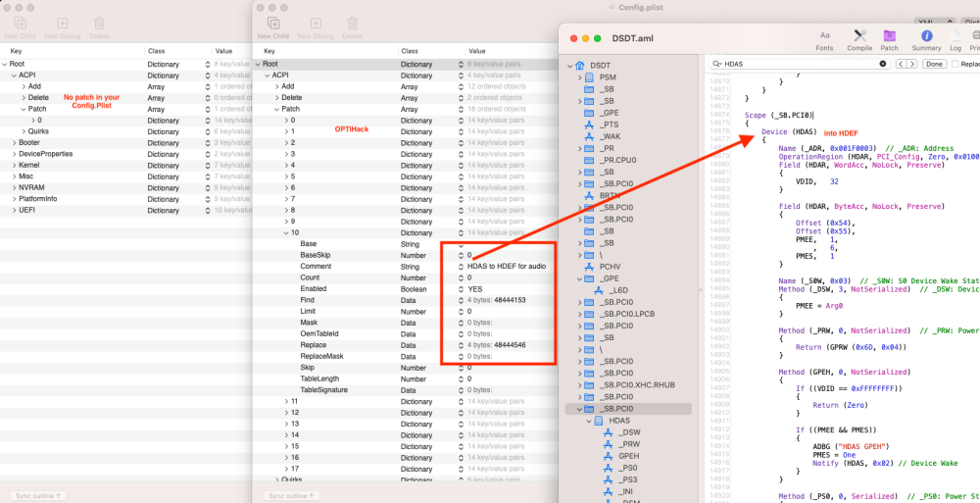
Task: Select the _WAK method in sidebar
Action: coord(610,136)
